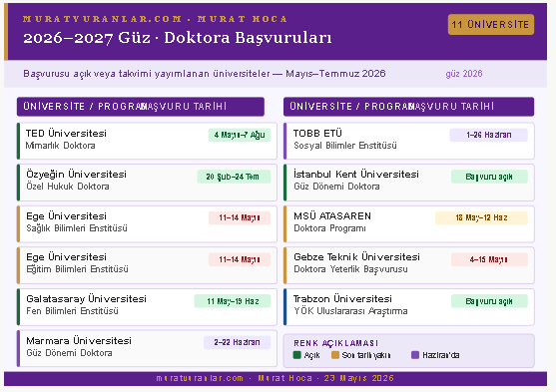
Task: Click the date badge next to Sağlık Bilimleri Enstitüsü
Action: tap(240, 217)
